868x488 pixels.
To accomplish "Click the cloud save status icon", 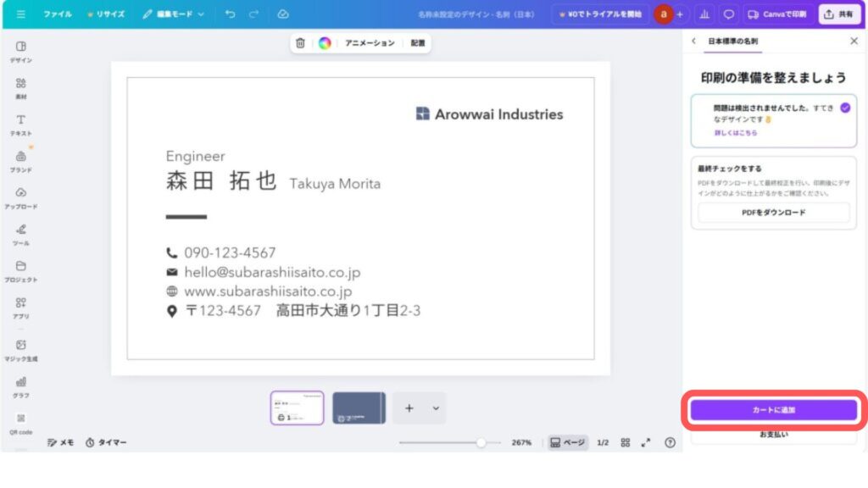I will click(x=283, y=14).
